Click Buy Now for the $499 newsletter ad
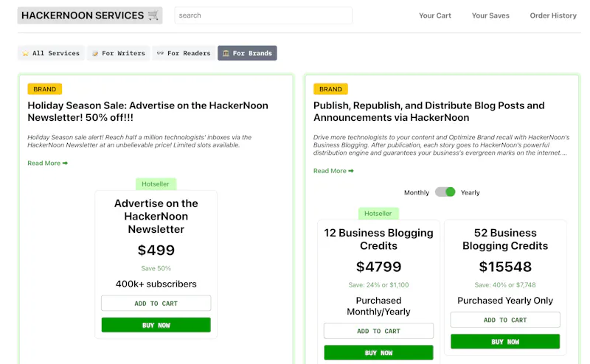This screenshot has width=590, height=364. 156,325
